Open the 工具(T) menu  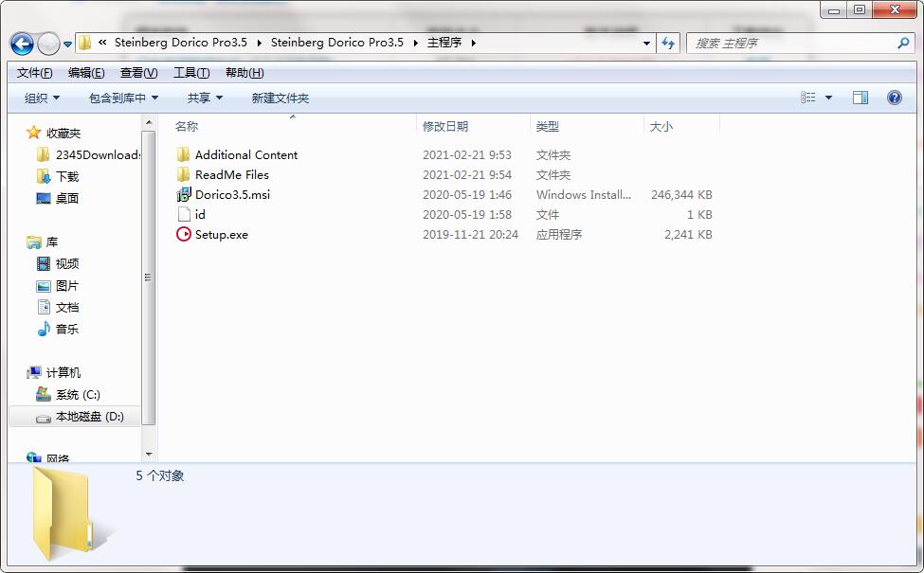coord(190,72)
